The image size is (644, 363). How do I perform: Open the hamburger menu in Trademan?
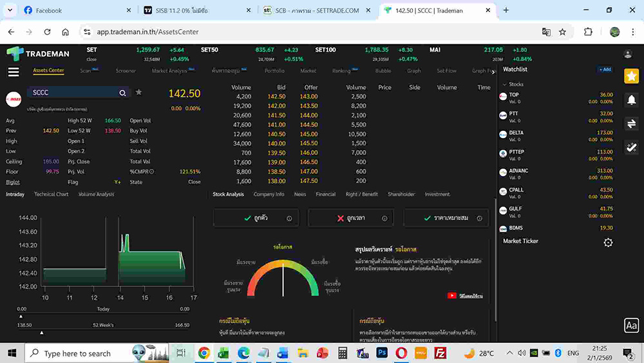(x=13, y=72)
